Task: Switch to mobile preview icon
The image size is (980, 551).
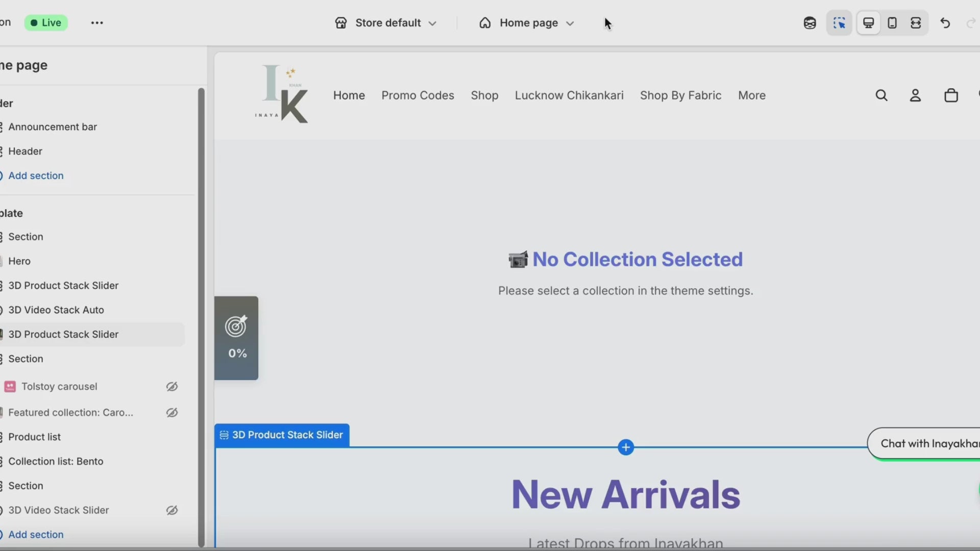Action: pyautogui.click(x=892, y=23)
